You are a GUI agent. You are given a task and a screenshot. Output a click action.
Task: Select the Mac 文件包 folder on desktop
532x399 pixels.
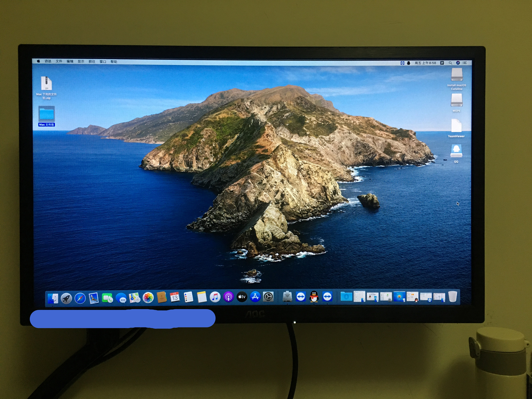coord(46,114)
